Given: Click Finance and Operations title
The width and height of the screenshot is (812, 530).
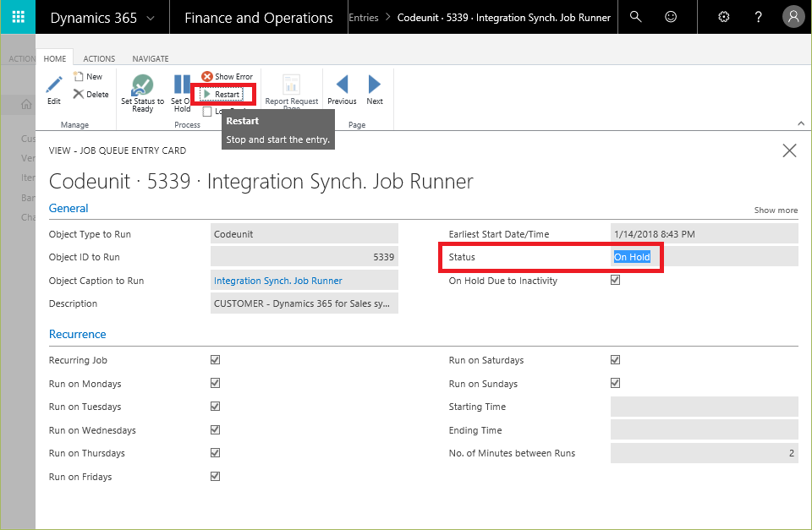Looking at the screenshot, I should point(259,18).
